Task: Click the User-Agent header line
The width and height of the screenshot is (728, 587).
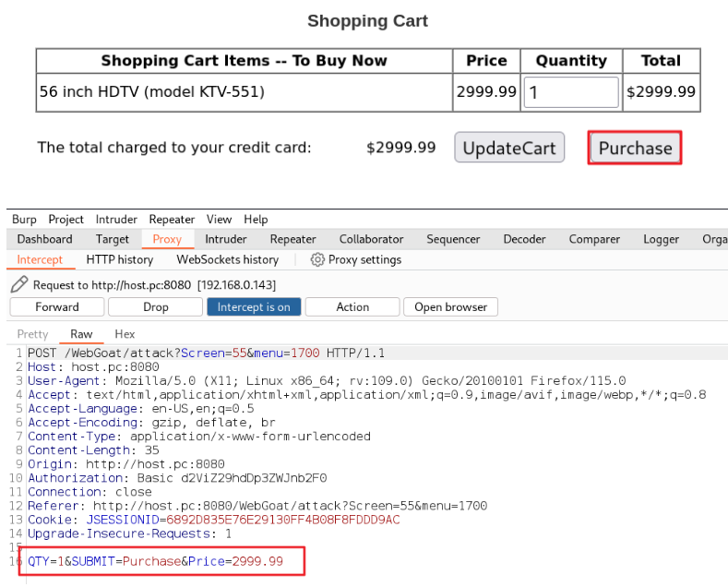Action: 327,381
